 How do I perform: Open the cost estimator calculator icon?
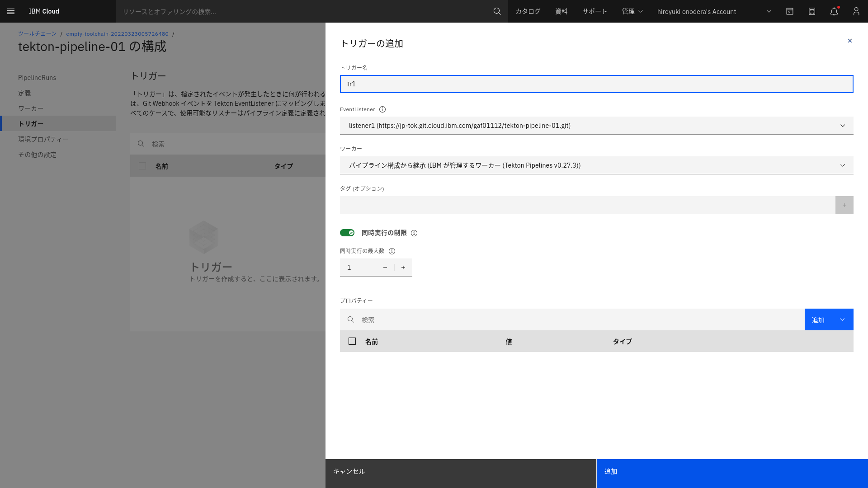coord(812,11)
